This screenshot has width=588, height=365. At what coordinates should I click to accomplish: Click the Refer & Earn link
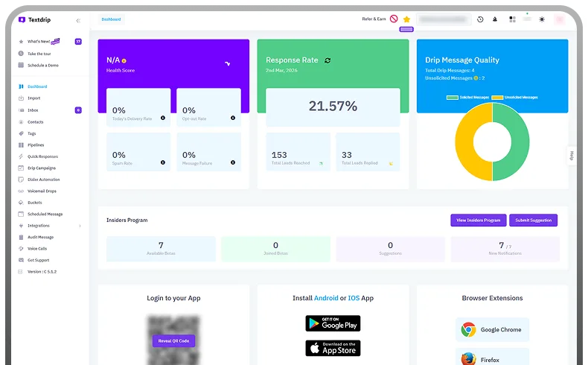(x=374, y=19)
